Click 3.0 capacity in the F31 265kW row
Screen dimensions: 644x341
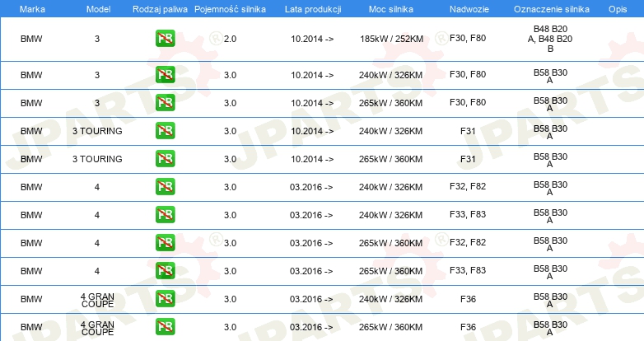[230, 159]
